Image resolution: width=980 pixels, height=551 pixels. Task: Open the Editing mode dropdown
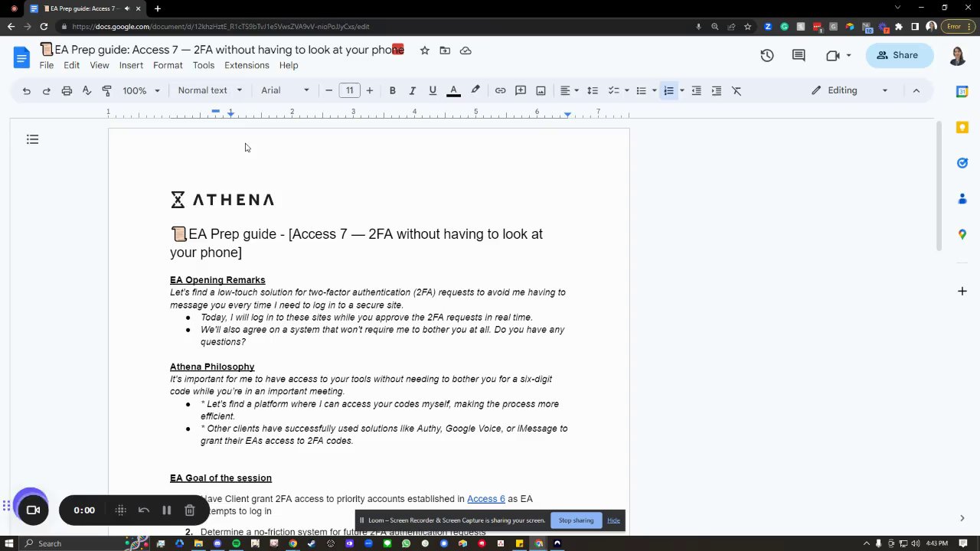(x=850, y=90)
